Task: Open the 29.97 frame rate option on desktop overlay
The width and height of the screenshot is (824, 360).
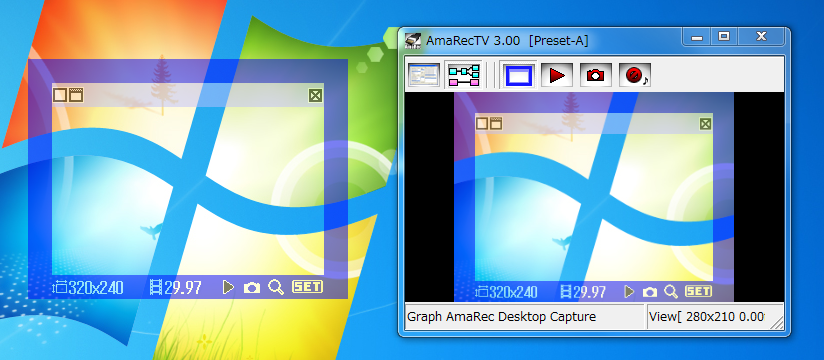Action: tap(176, 287)
